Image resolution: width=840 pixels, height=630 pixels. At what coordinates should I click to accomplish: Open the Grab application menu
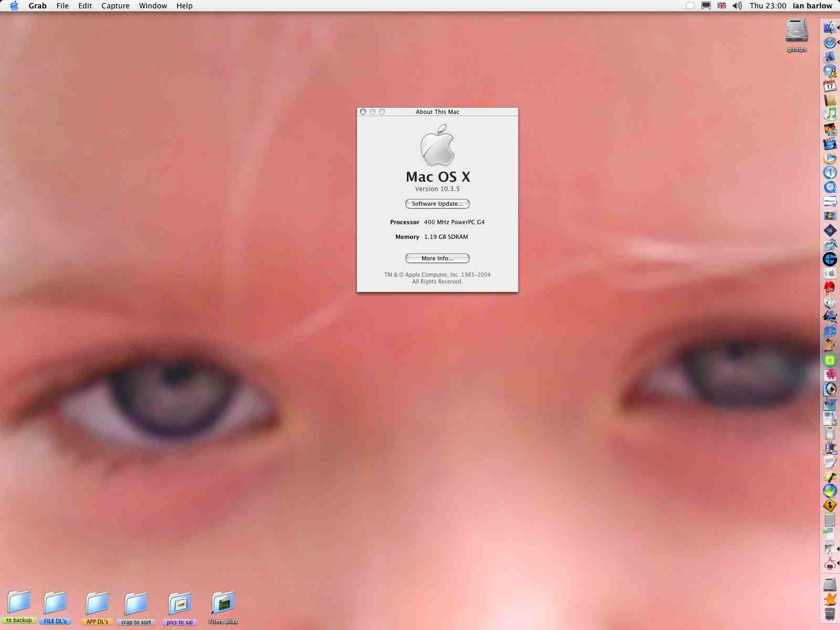[37, 6]
